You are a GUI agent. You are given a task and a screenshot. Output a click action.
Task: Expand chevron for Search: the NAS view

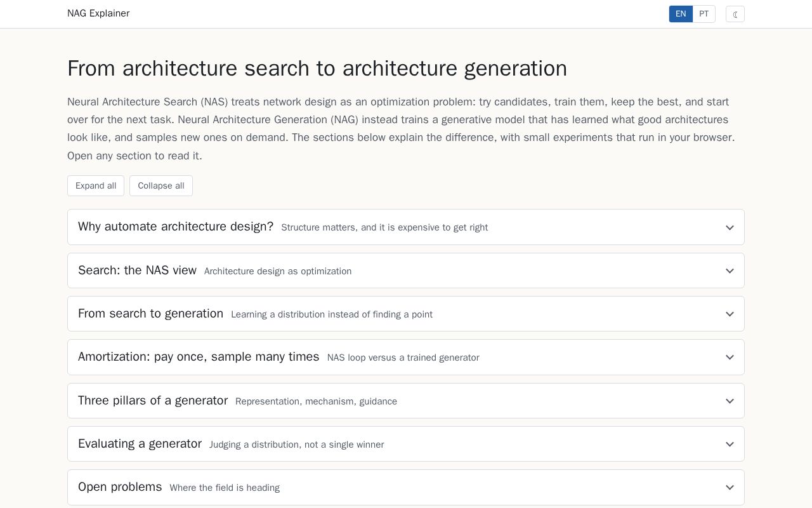click(730, 271)
